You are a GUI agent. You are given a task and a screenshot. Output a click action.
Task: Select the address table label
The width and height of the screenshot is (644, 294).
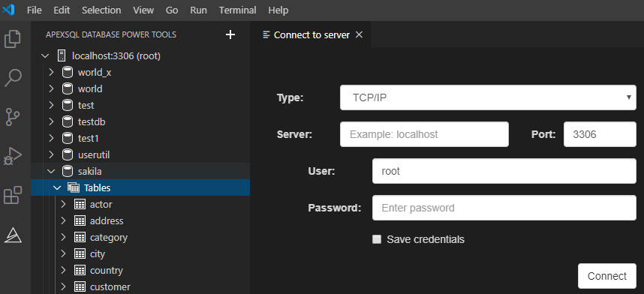(107, 221)
